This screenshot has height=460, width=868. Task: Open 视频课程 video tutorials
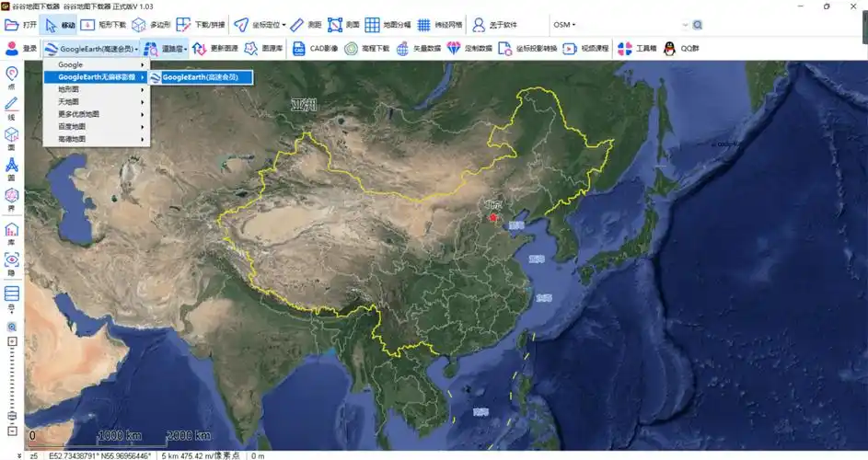pos(585,49)
